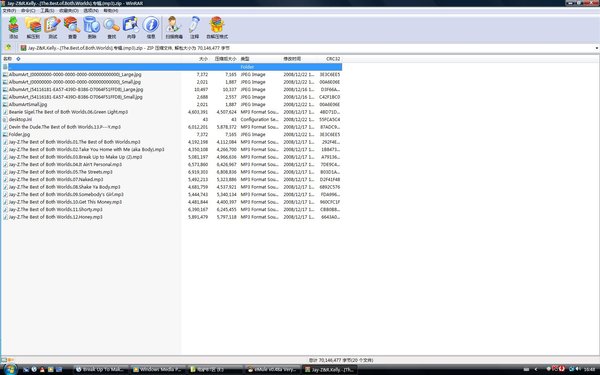Select the AlbumArt 00000000 _Large.jpg file

click(x=75, y=75)
